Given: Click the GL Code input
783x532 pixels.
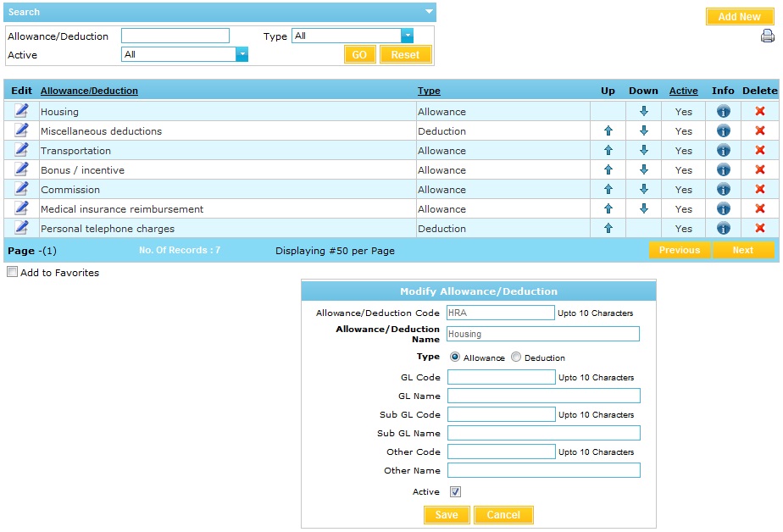Looking at the screenshot, I should click(502, 377).
